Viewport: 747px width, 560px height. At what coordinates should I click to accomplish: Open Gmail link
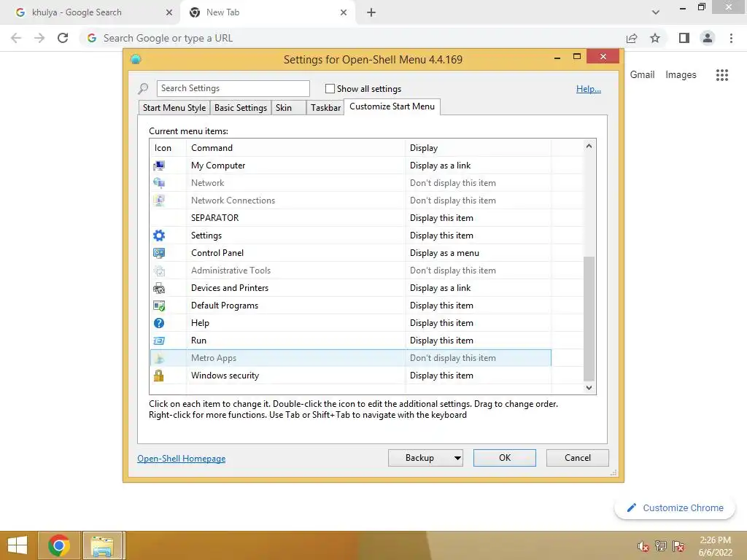(x=642, y=75)
